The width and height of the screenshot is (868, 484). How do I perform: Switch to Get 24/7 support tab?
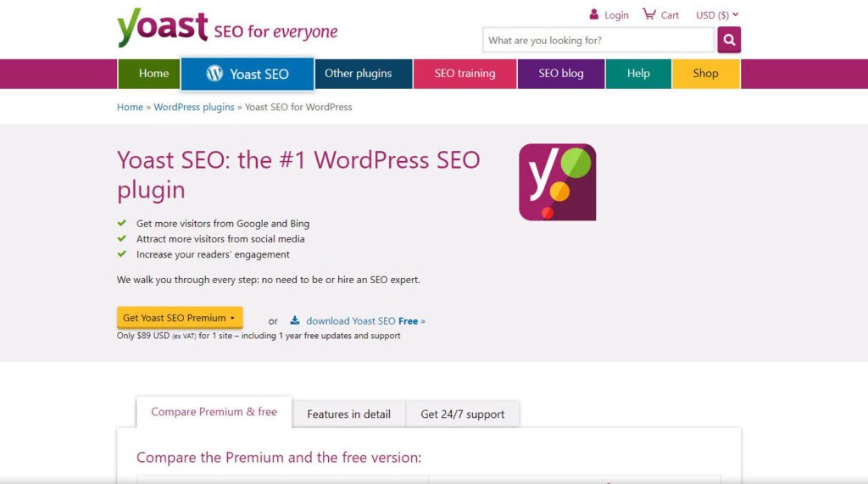click(x=463, y=414)
